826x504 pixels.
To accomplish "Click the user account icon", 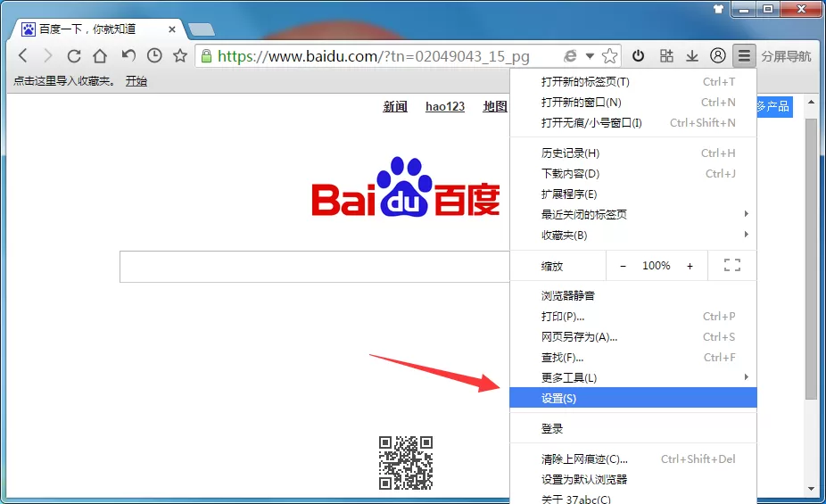I will click(717, 55).
